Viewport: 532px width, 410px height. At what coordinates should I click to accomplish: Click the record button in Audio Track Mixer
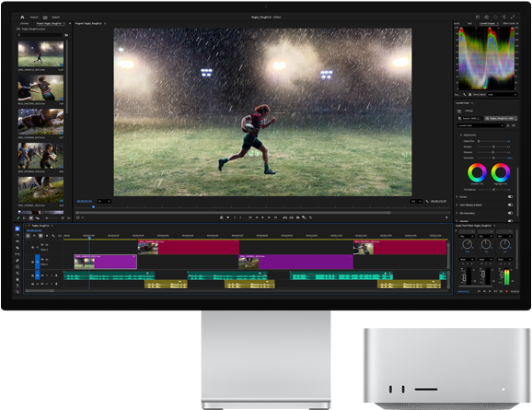click(507, 291)
